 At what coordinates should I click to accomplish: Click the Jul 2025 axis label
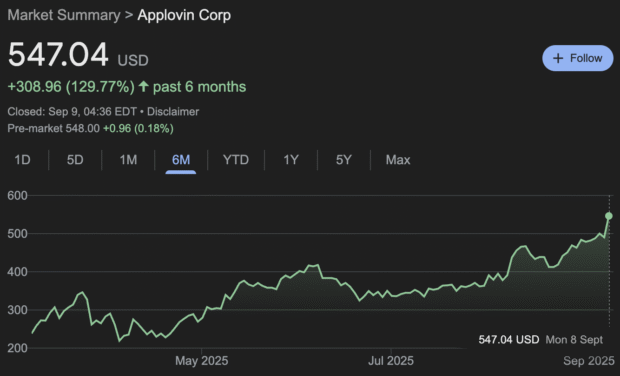point(391,361)
